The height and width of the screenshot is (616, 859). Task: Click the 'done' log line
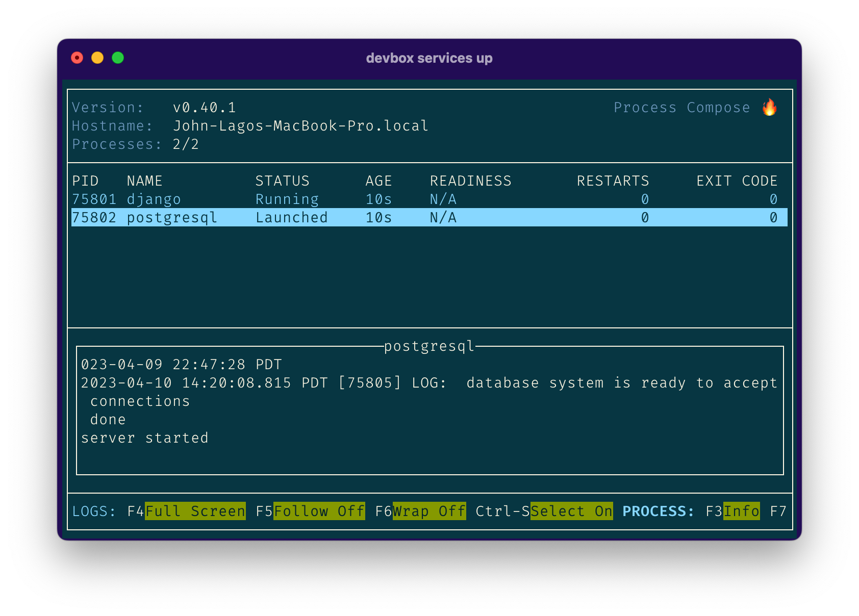click(108, 420)
